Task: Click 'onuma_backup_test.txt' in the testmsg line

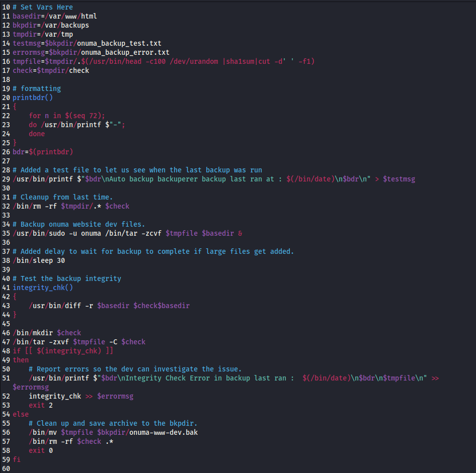Action: point(119,43)
